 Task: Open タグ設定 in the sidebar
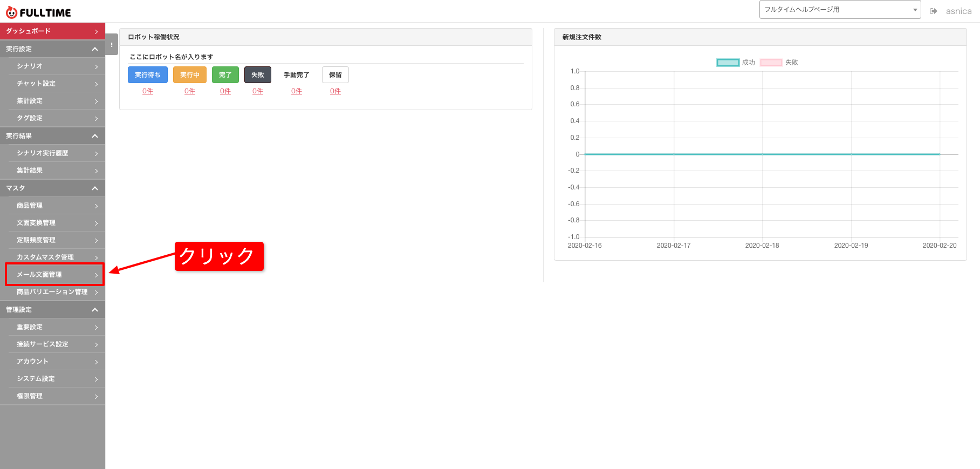(52, 118)
